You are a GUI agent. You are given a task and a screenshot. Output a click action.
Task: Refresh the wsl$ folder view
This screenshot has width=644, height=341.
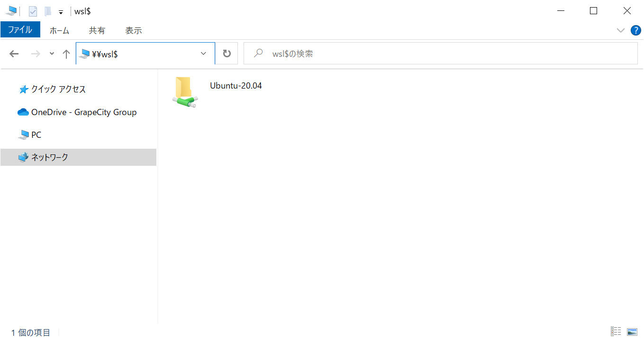[x=227, y=54]
